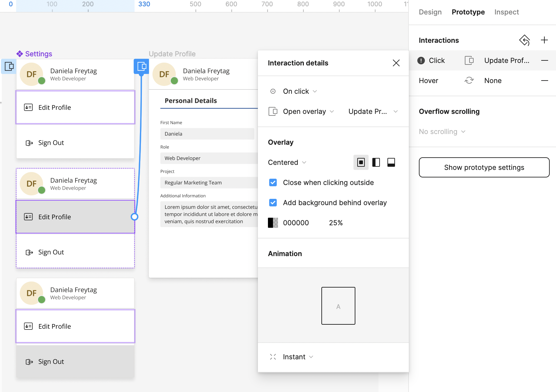The height and width of the screenshot is (392, 556).
Task: Open the Open overlay action dropdown
Action: coord(308,111)
